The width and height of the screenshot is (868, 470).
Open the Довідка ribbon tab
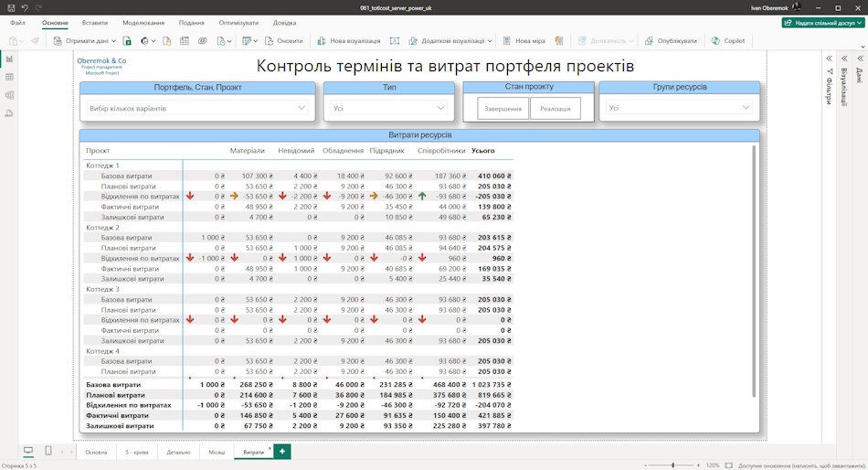pyautogui.click(x=284, y=23)
